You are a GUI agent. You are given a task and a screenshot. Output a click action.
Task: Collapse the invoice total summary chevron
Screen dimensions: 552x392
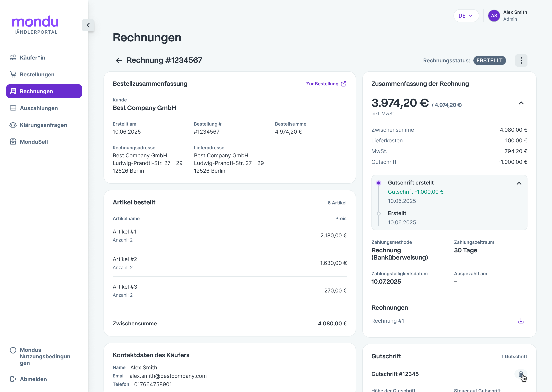[x=521, y=103]
